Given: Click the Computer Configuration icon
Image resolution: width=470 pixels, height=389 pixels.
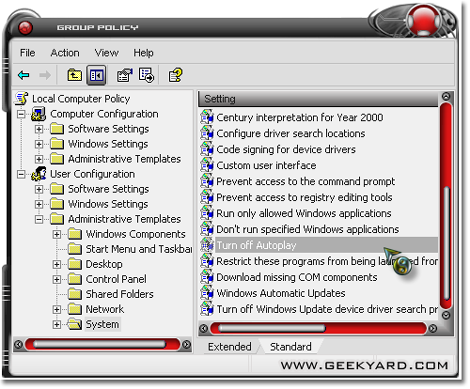Looking at the screenshot, I should point(39,114).
